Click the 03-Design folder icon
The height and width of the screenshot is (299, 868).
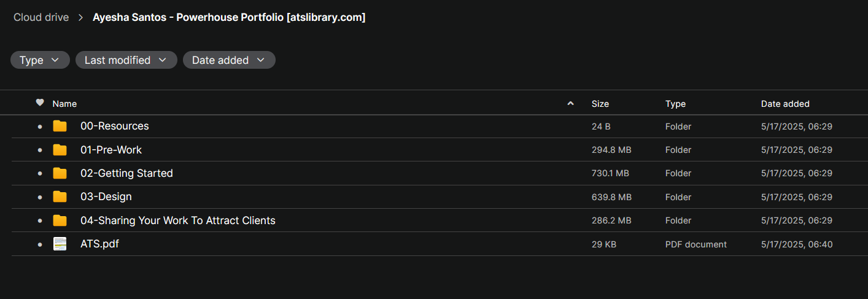coord(60,197)
